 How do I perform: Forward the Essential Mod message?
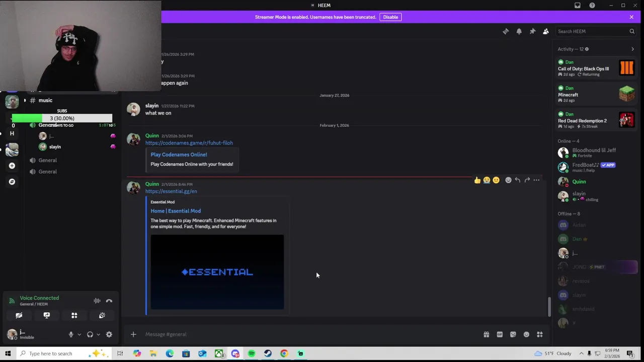click(527, 180)
